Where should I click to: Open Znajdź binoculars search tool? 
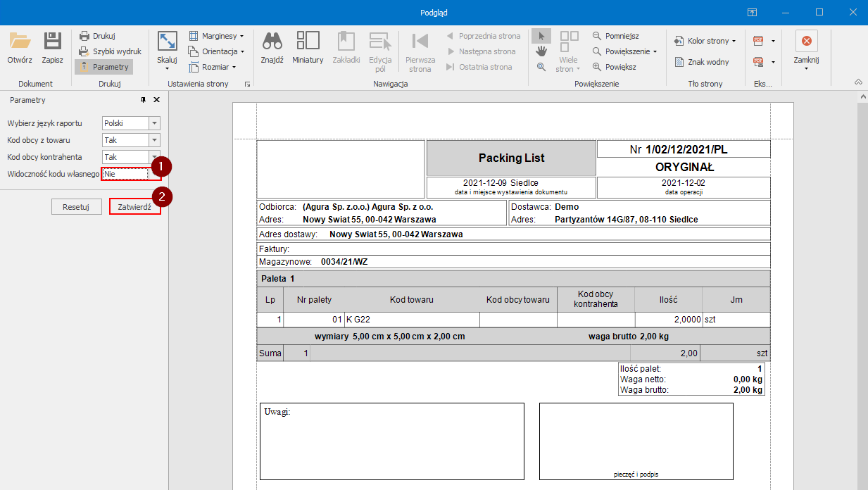(x=272, y=42)
